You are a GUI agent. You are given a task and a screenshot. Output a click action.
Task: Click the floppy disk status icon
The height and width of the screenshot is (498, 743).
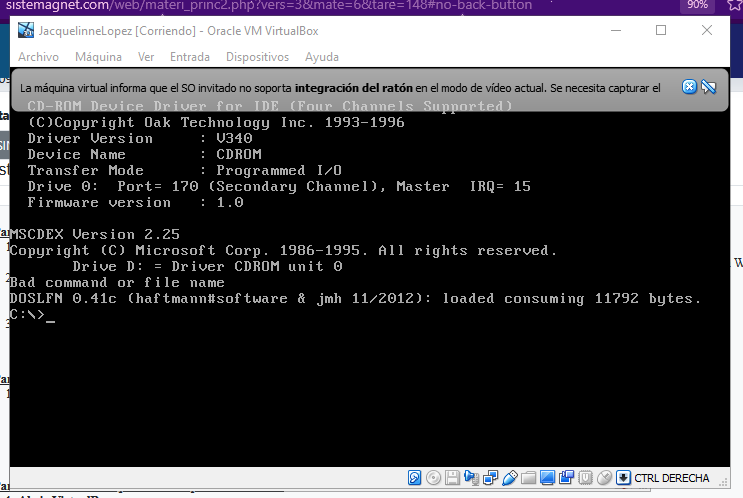(452, 478)
